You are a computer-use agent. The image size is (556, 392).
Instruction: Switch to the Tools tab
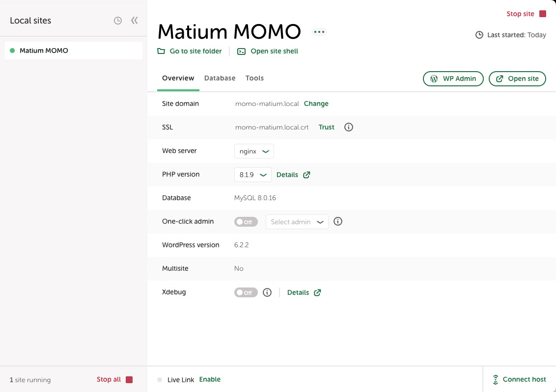(x=254, y=78)
